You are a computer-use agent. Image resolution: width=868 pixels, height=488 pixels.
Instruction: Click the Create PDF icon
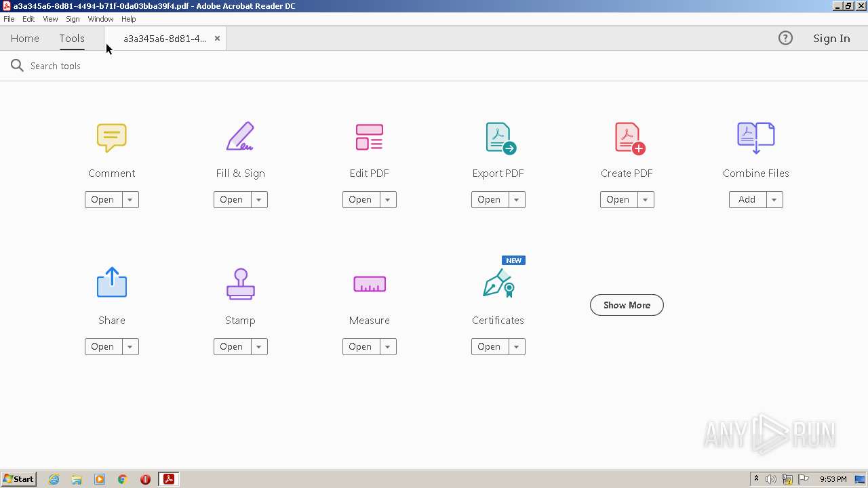pos(629,138)
